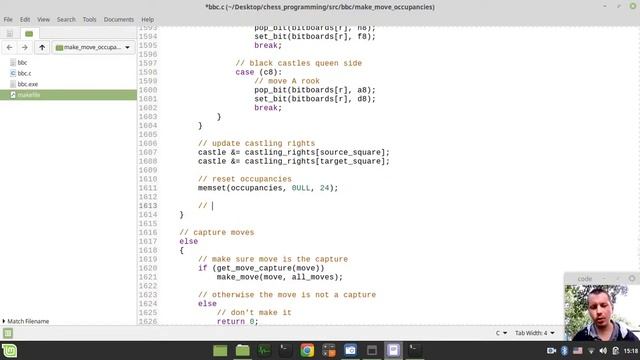The height and width of the screenshot is (360, 640).
Task: Expand the Match Filename section
Action: (26, 321)
